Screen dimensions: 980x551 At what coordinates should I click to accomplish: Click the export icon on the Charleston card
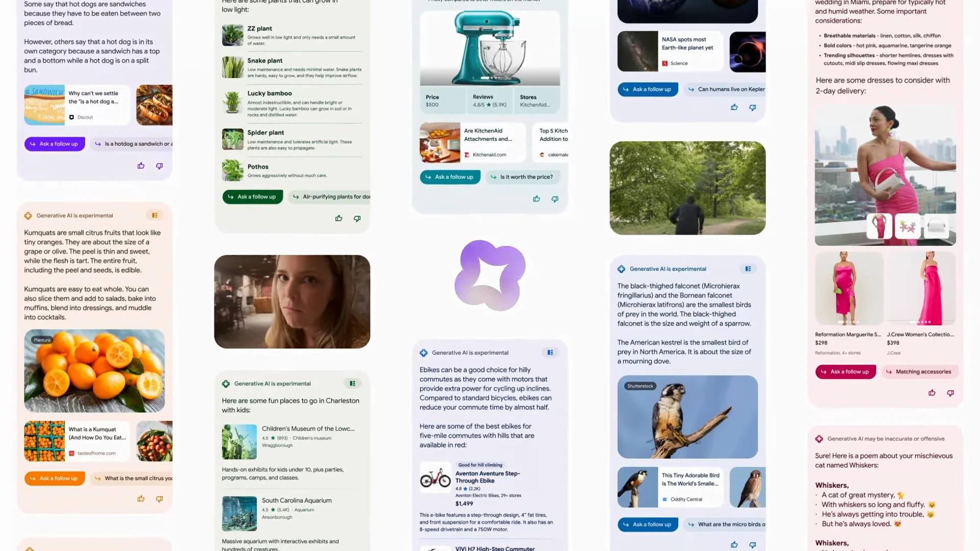click(353, 383)
